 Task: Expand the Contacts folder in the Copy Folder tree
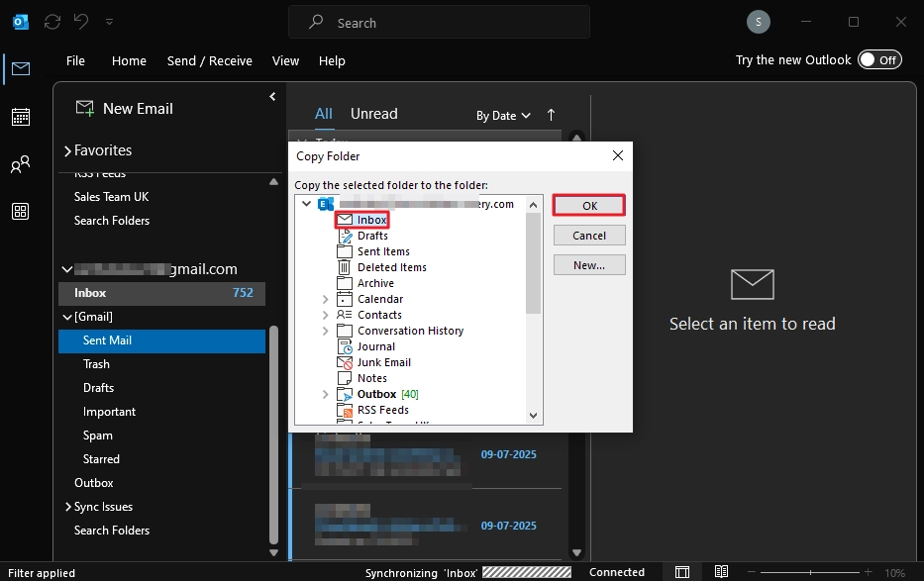pyautogui.click(x=326, y=315)
